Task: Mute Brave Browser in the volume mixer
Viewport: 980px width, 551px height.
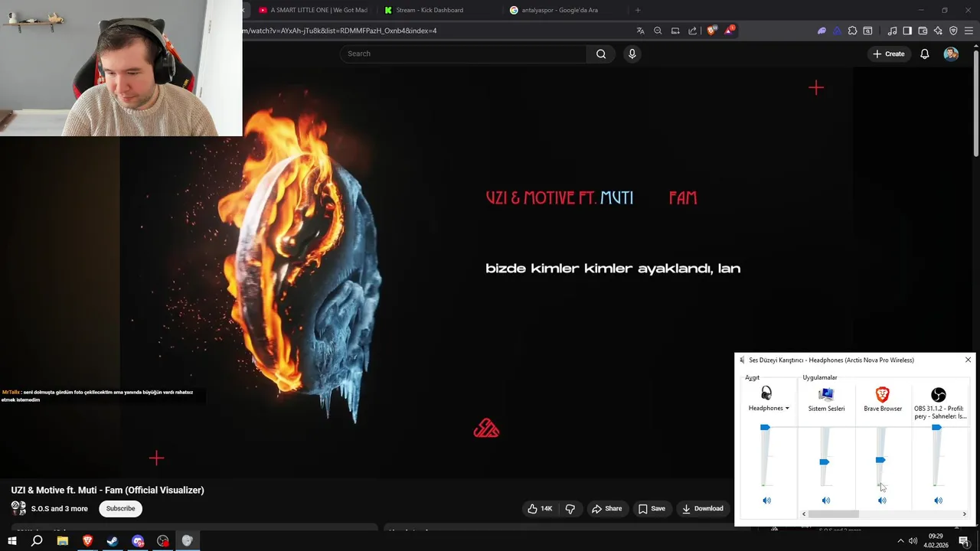Action: [x=882, y=500]
